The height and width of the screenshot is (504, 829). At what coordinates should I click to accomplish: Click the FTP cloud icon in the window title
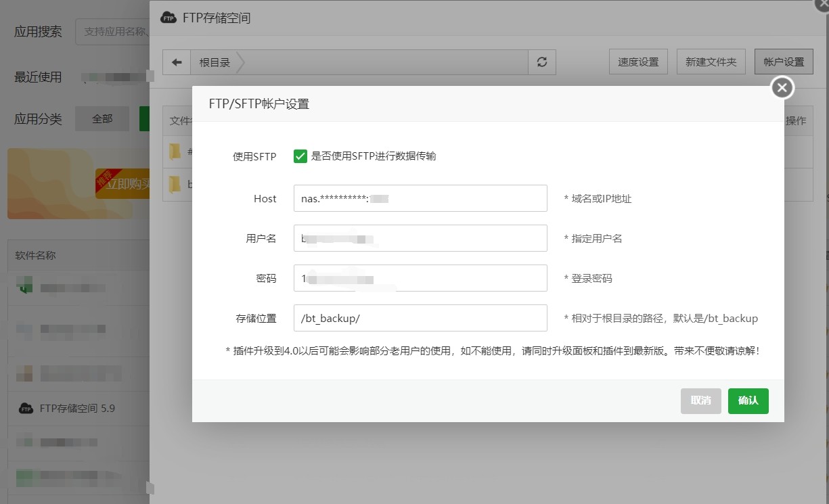pyautogui.click(x=169, y=18)
